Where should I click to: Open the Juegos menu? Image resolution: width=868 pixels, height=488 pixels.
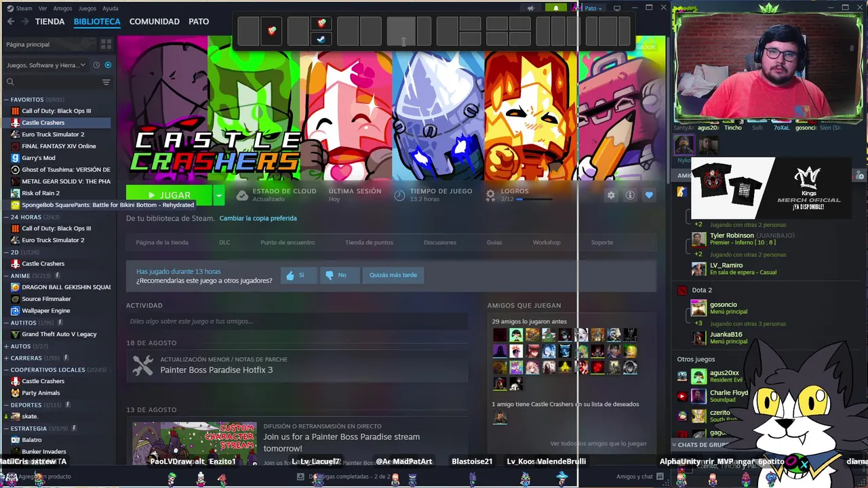click(x=87, y=8)
